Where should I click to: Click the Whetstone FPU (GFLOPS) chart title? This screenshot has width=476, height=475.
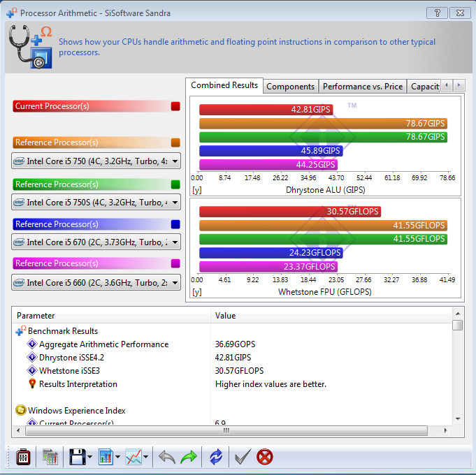tap(325, 292)
